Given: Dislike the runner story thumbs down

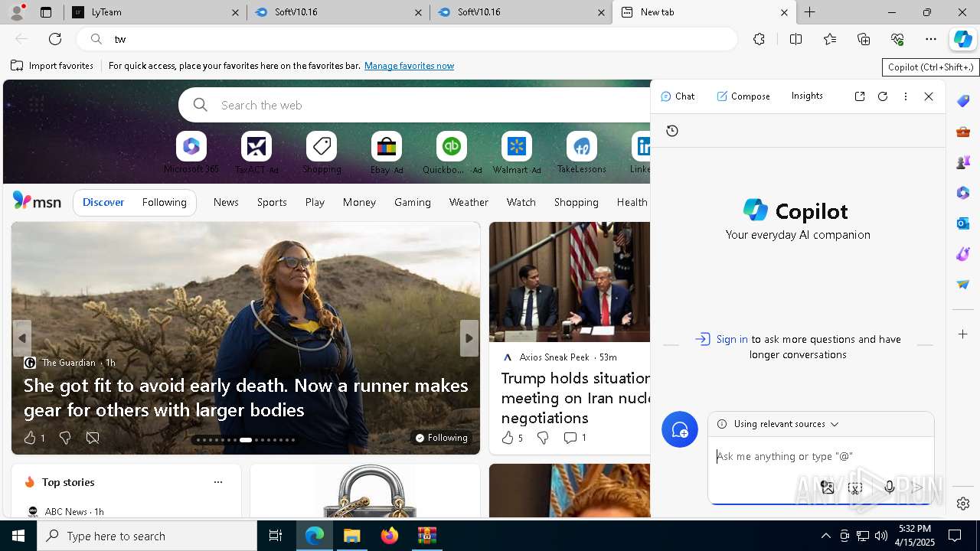Looking at the screenshot, I should click(65, 438).
